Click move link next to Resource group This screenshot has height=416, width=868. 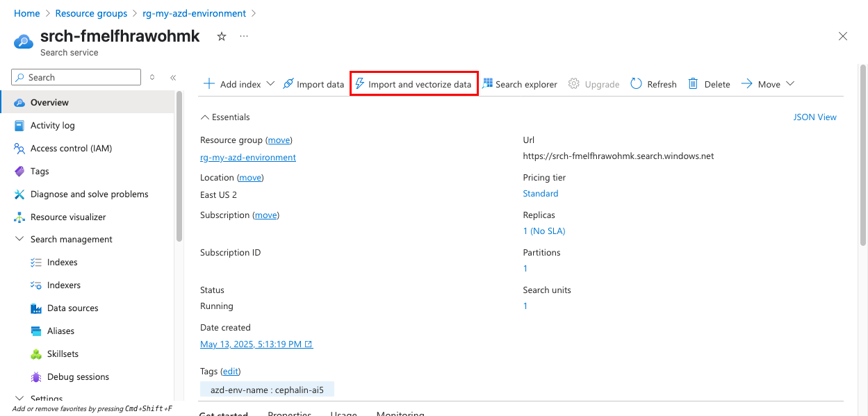click(x=279, y=140)
